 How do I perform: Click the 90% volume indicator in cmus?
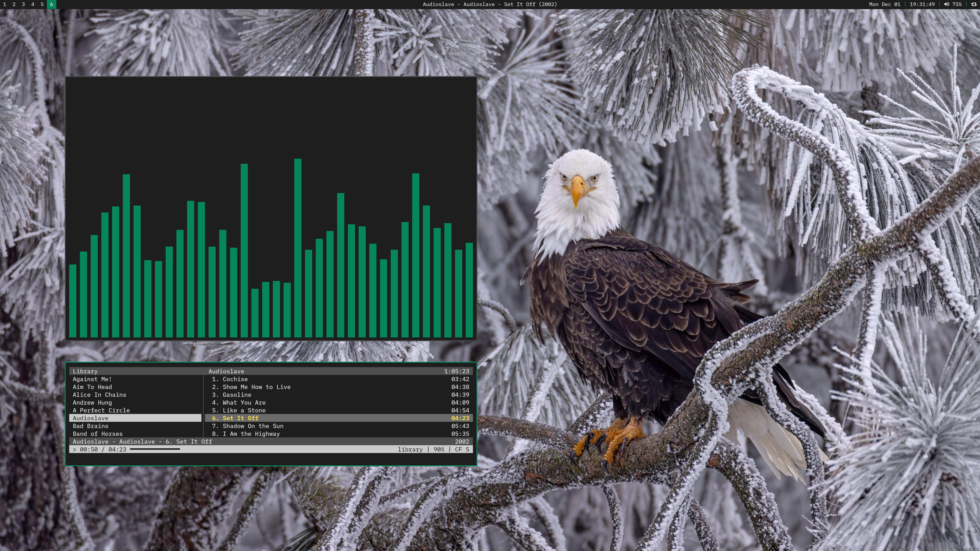point(439,449)
